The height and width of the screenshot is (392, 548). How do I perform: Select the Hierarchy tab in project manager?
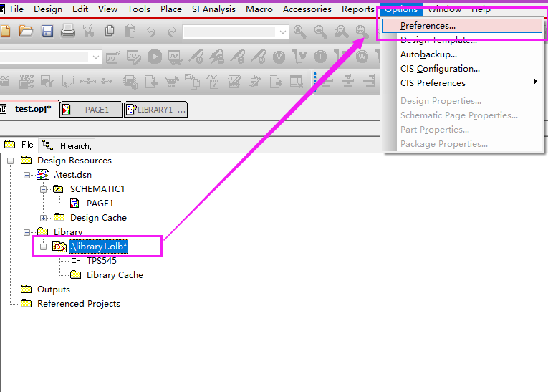click(67, 145)
